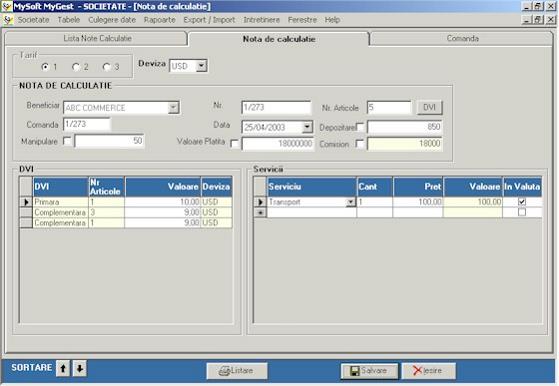The image size is (559, 386).
Task: Click the Nr. Articole field
Action: (389, 107)
